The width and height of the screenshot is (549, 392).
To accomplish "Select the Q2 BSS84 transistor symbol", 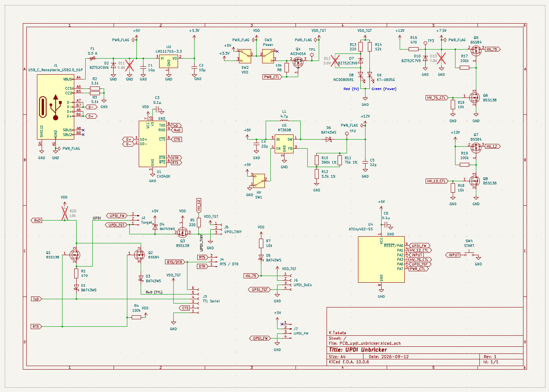I will pos(139,255).
